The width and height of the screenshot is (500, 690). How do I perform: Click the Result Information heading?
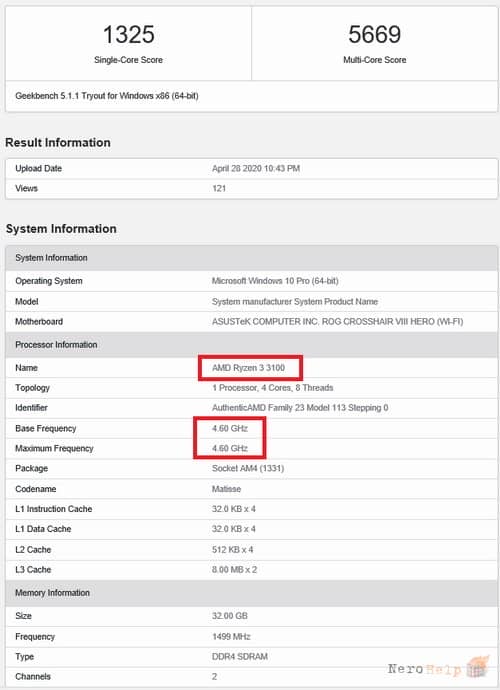[x=58, y=143]
